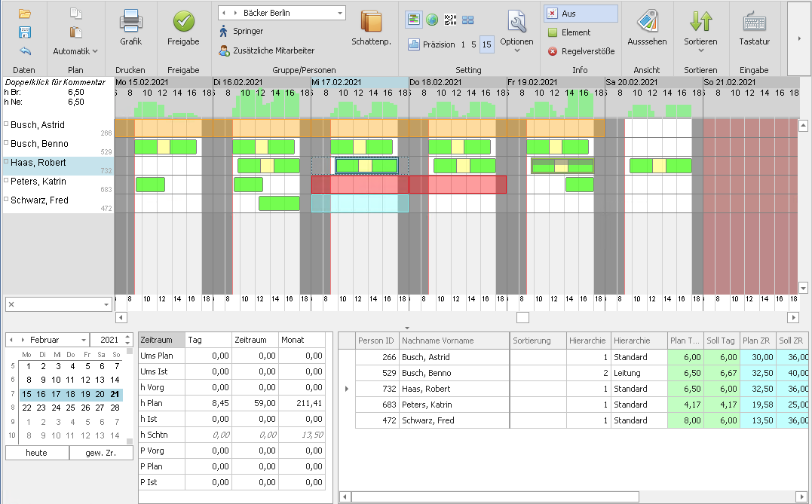Viewport: 812px width, 504px height.
Task: Click the Grafik print icon
Action: point(130,23)
